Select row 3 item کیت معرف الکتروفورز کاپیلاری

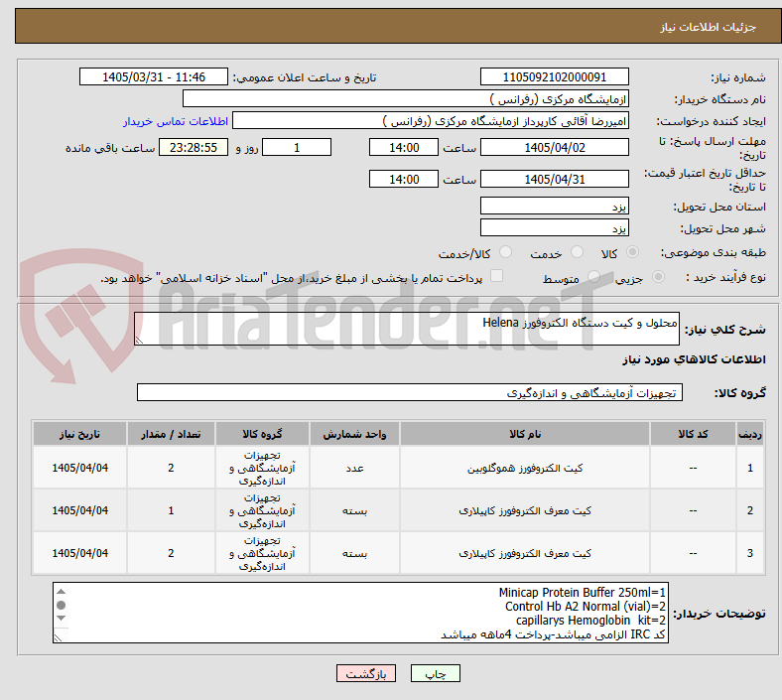pos(525,553)
